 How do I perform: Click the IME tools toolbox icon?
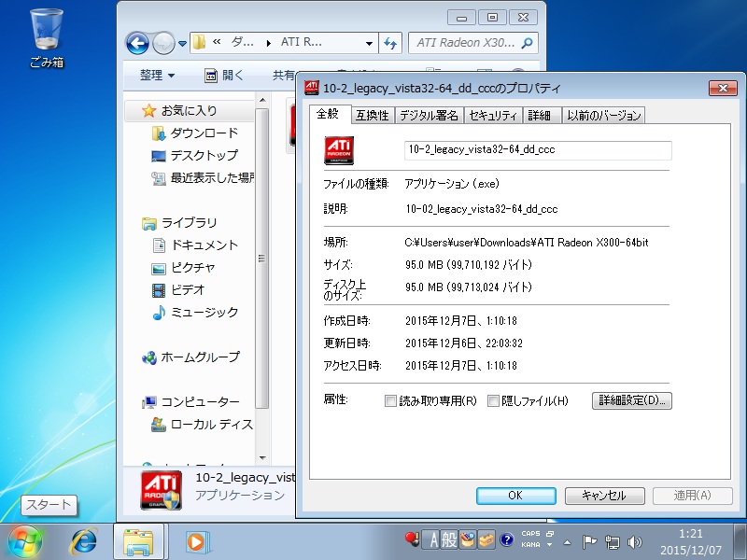tap(486, 540)
